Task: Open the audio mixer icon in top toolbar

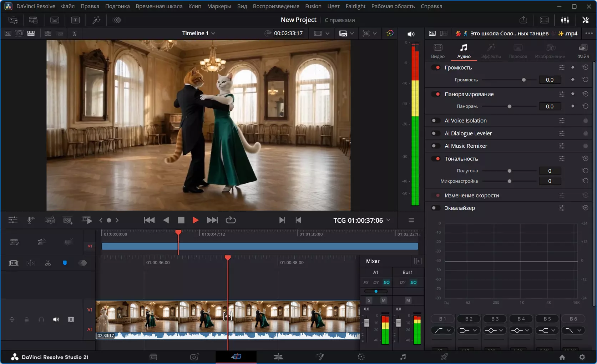Action: pyautogui.click(x=565, y=20)
